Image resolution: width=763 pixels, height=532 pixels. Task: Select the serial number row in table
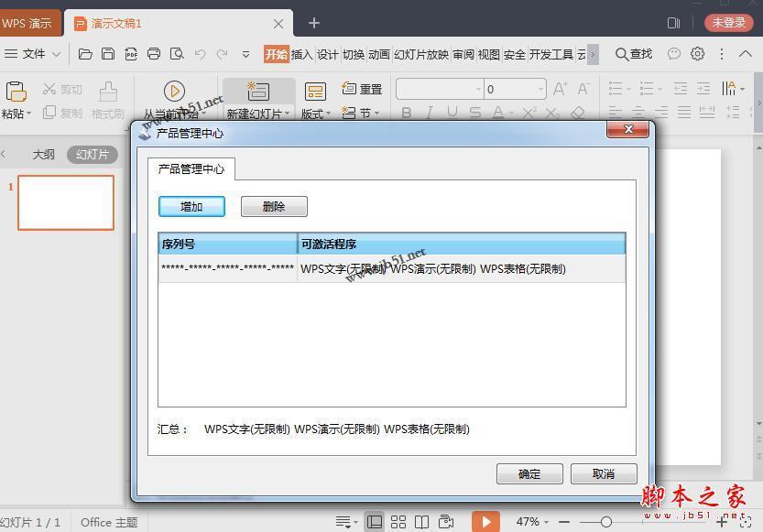392,268
